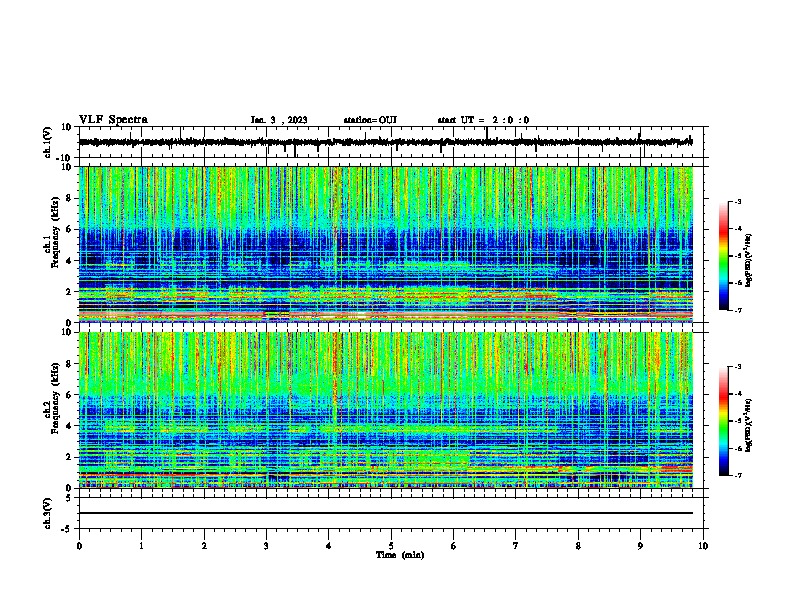The image size is (792, 612).
Task: Click time axis tick label "5"
Action: (x=391, y=546)
